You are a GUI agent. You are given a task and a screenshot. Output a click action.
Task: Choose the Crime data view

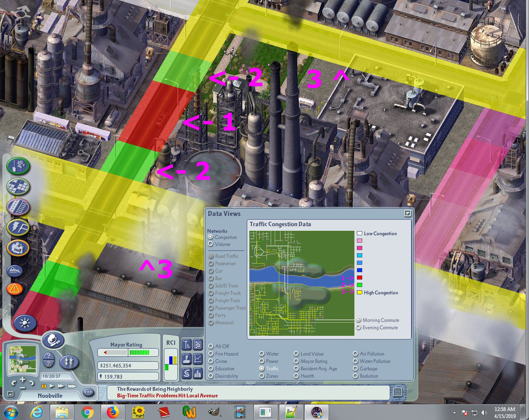(211, 361)
